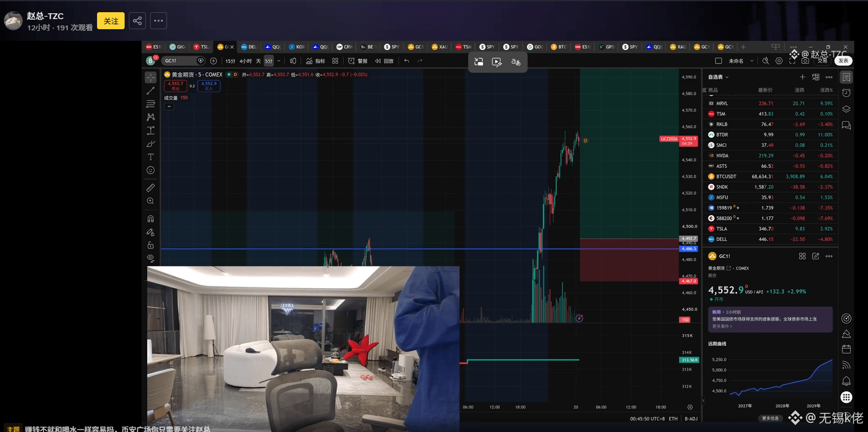Select the NVDA row in watchlist
Screen dimensions: 868x432
click(x=771, y=155)
